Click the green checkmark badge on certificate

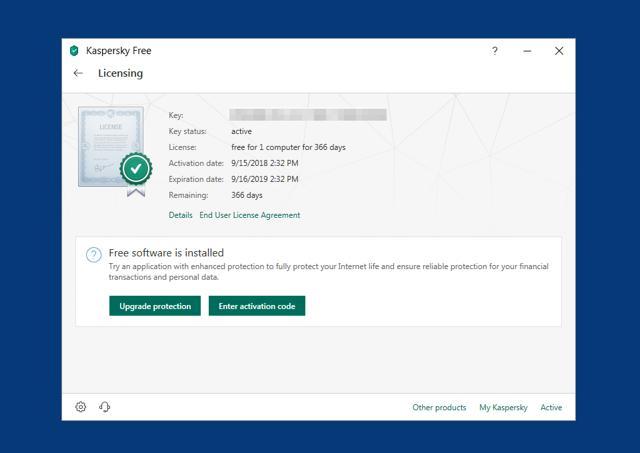(x=135, y=168)
